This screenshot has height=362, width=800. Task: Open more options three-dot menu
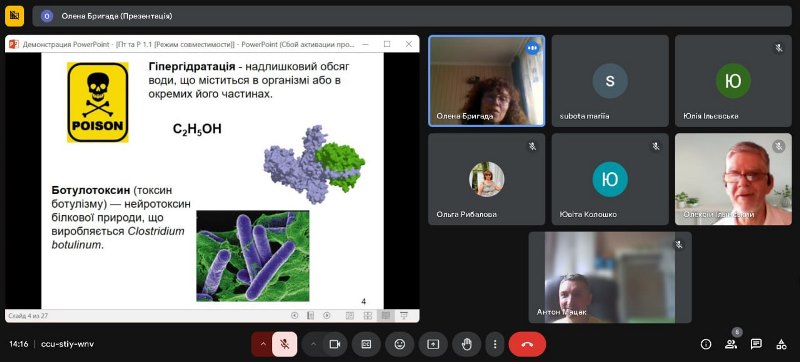tap(494, 345)
